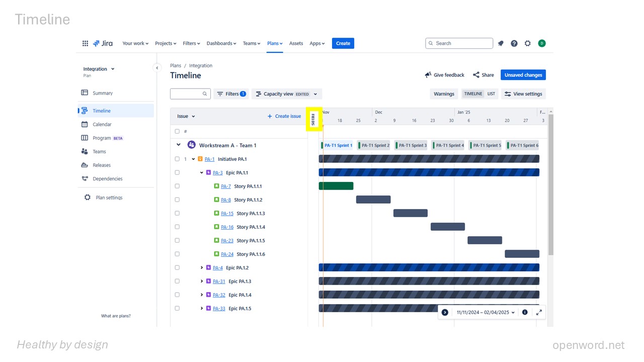
Task: Expand the vertical Fields panel
Action: (313, 120)
